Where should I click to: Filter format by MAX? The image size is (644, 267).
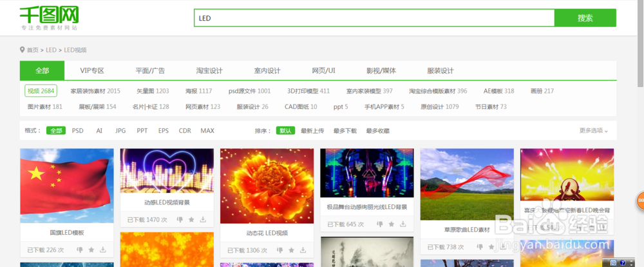coord(207,131)
